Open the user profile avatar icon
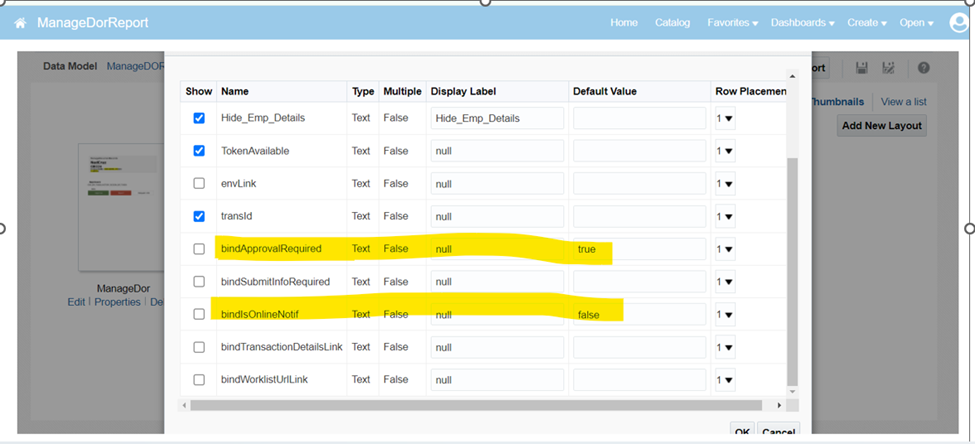Screen dimensions: 975x444 [x=961, y=23]
